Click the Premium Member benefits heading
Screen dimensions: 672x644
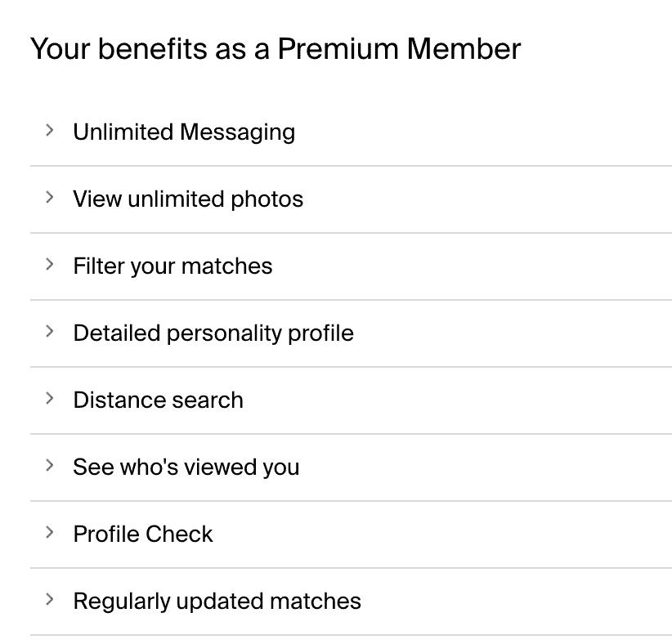coord(275,49)
